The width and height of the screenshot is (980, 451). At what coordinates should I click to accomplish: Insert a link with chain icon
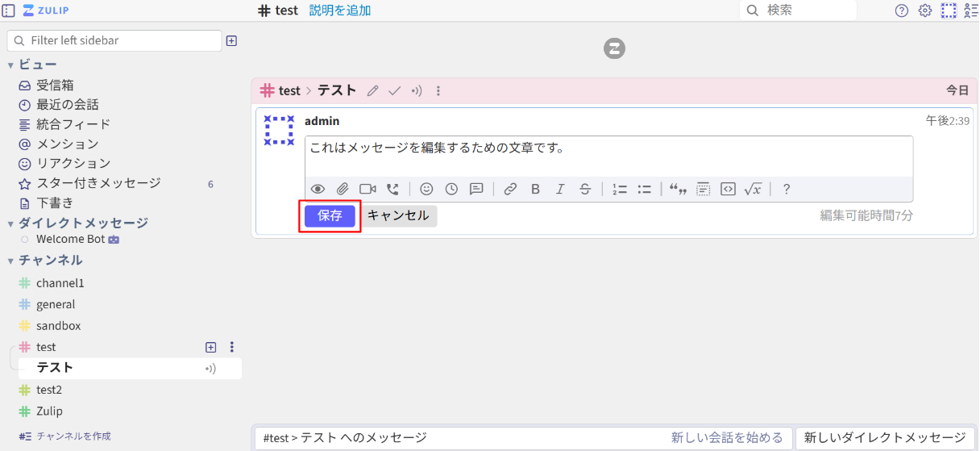[x=510, y=189]
